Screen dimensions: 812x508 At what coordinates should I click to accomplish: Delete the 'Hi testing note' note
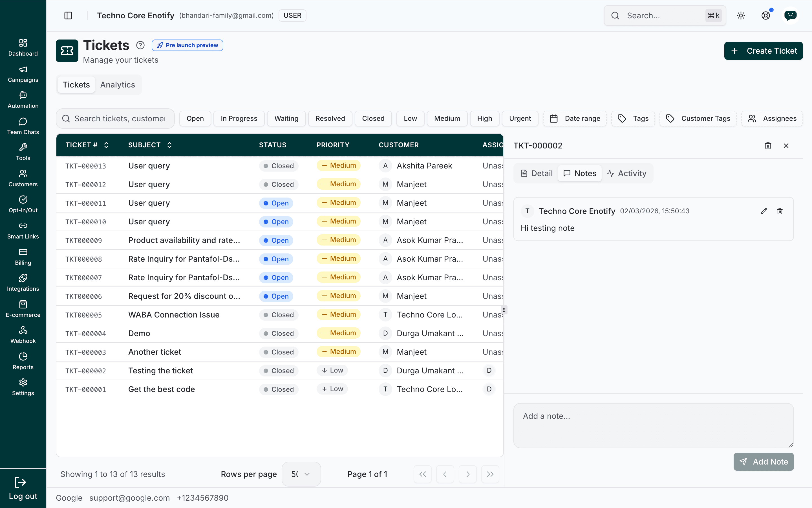pyautogui.click(x=780, y=211)
